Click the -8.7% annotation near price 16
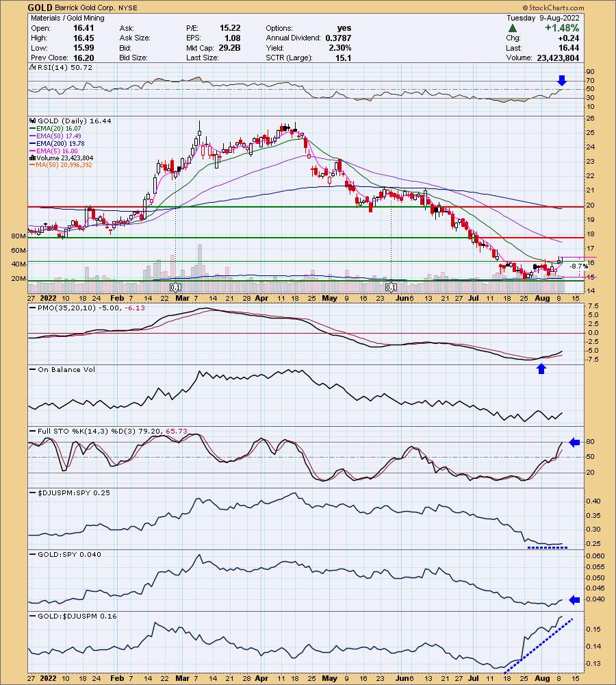The height and width of the screenshot is (685, 616). point(578,266)
